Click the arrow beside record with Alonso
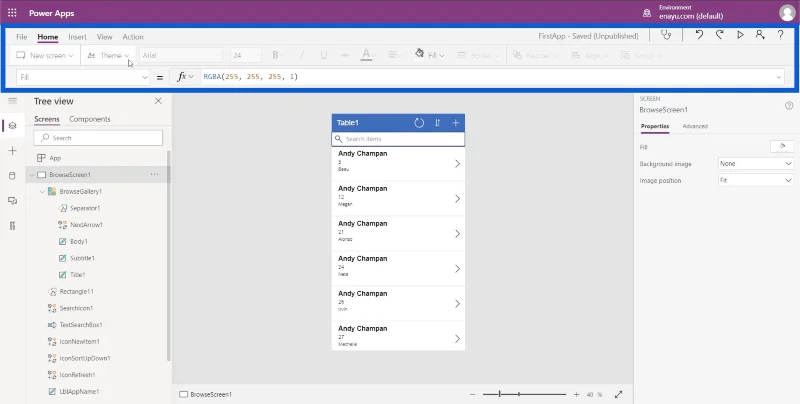 click(457, 234)
